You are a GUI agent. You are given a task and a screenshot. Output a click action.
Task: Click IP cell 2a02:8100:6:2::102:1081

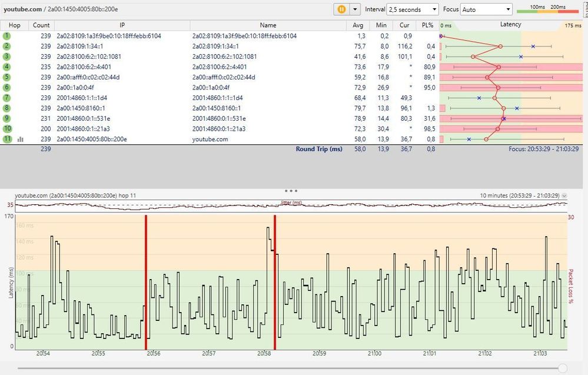tap(89, 57)
